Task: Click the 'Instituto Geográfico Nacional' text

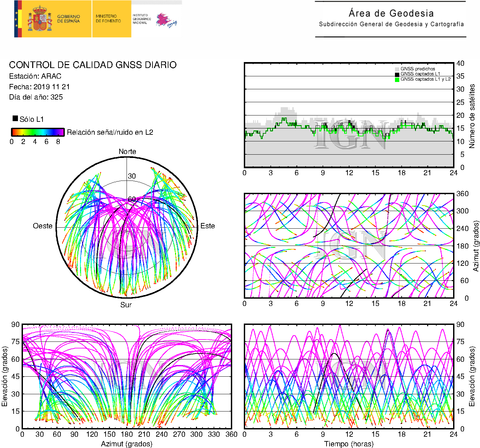Action: 142,19
